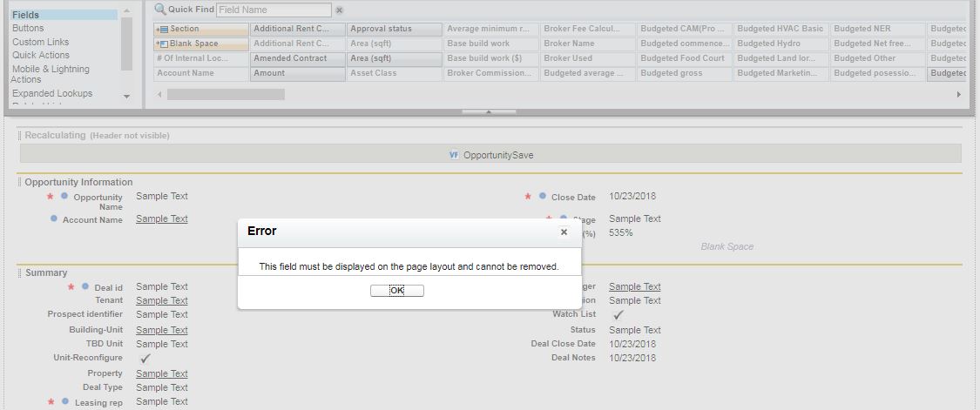Select the # Of Internal Loc... palette field
This screenshot has height=410, width=980.
(x=201, y=58)
